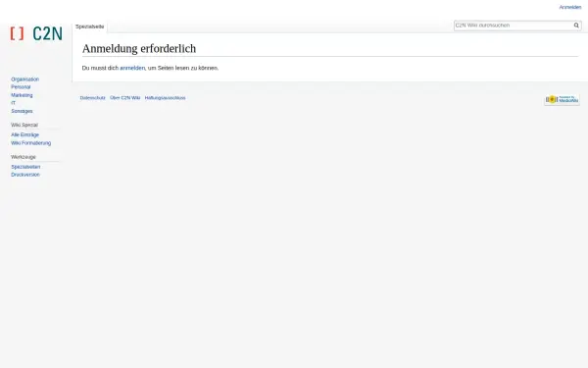Open Datenschutz footer link

coord(93,97)
